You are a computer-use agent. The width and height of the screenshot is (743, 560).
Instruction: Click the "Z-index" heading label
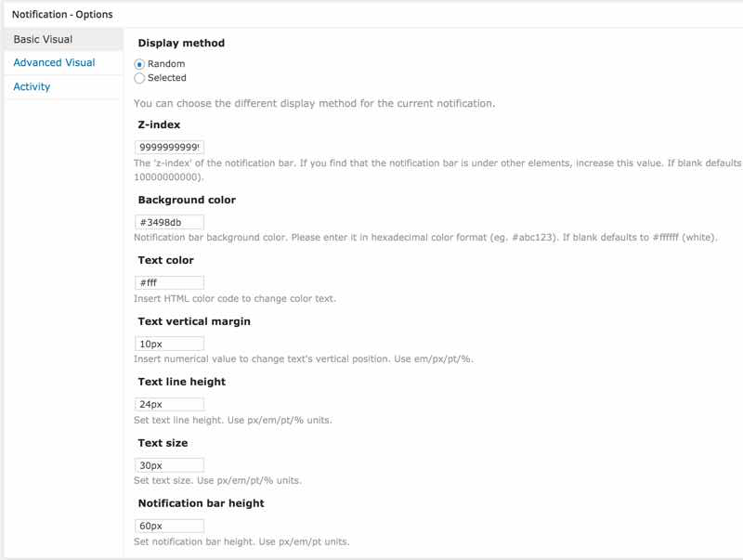(159, 124)
